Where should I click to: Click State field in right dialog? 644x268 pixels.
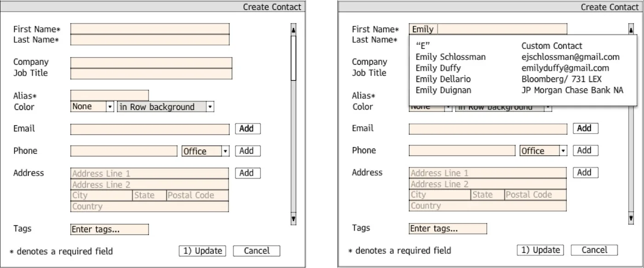point(488,195)
